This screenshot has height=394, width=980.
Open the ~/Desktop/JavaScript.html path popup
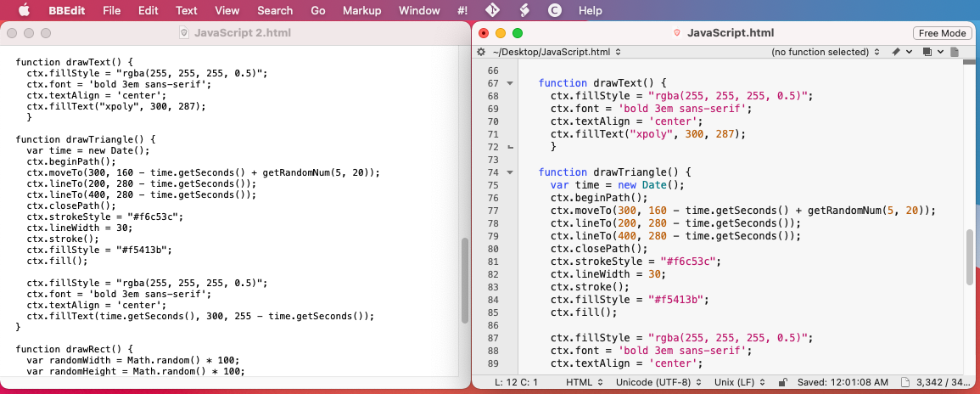(557, 52)
